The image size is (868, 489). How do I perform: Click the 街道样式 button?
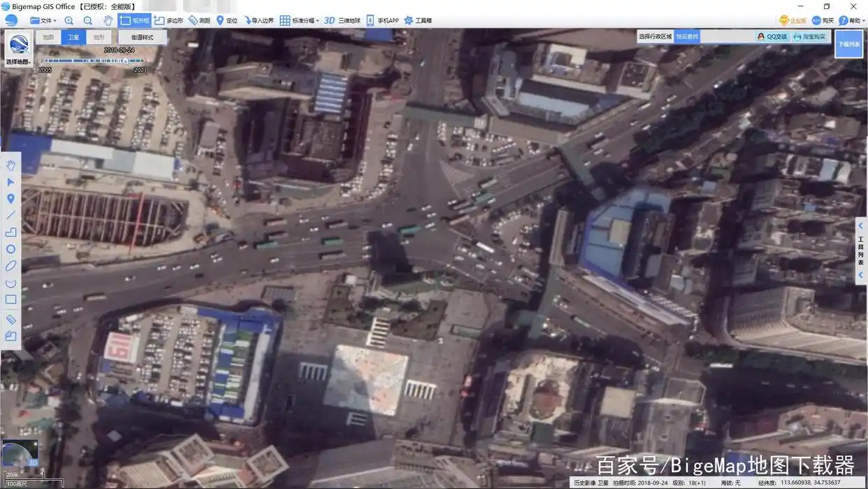[142, 37]
